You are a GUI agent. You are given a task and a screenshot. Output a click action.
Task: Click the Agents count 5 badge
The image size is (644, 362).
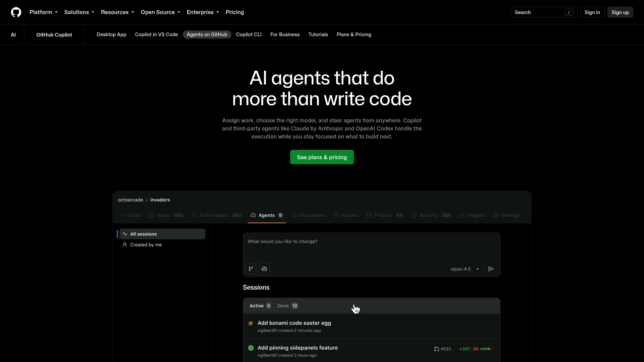coord(280,215)
